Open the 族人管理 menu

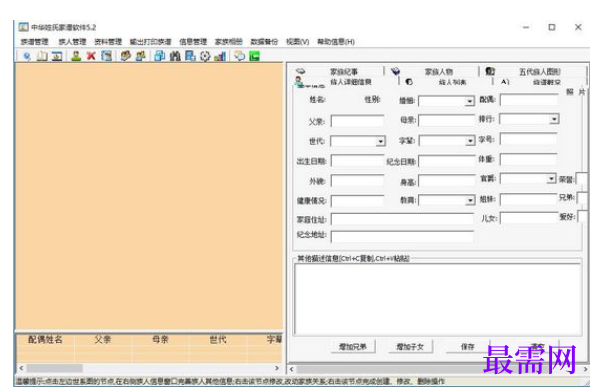[x=72, y=42]
